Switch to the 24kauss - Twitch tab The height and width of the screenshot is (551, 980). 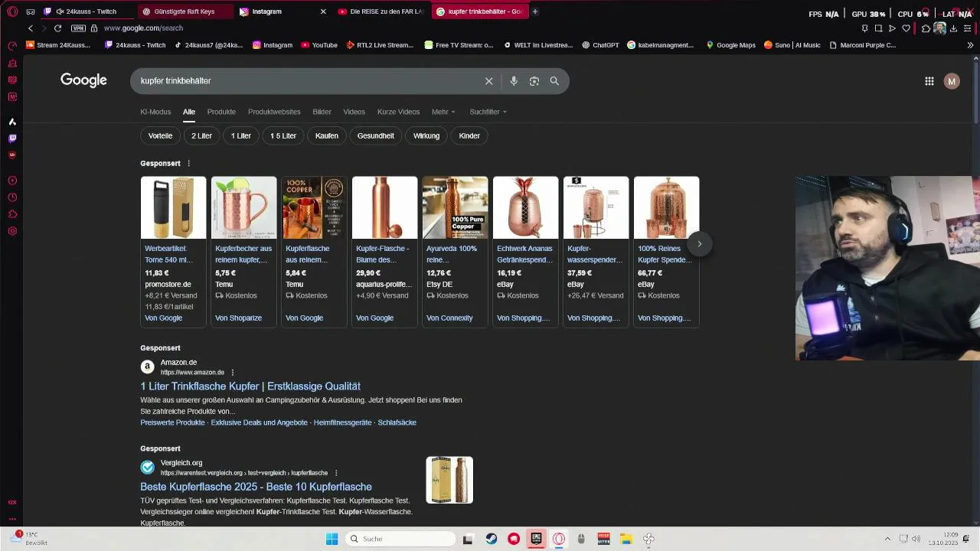click(x=86, y=11)
